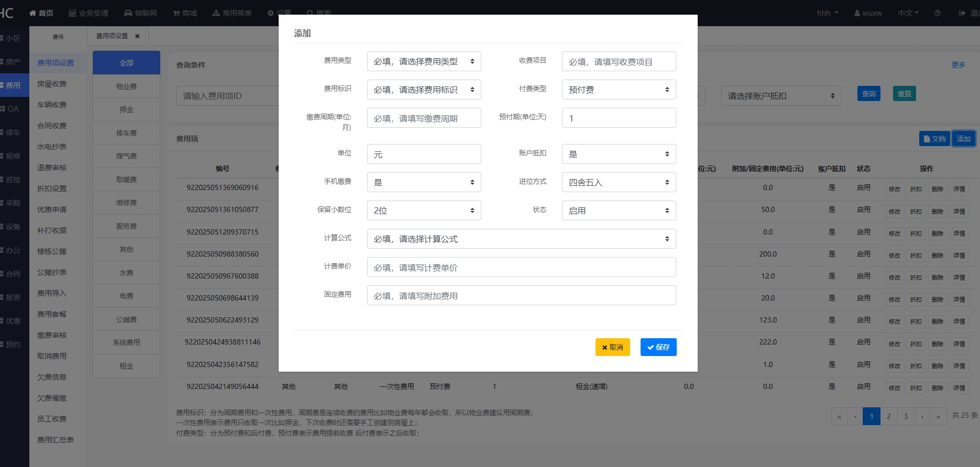Go to page 2 of results

(x=888, y=416)
